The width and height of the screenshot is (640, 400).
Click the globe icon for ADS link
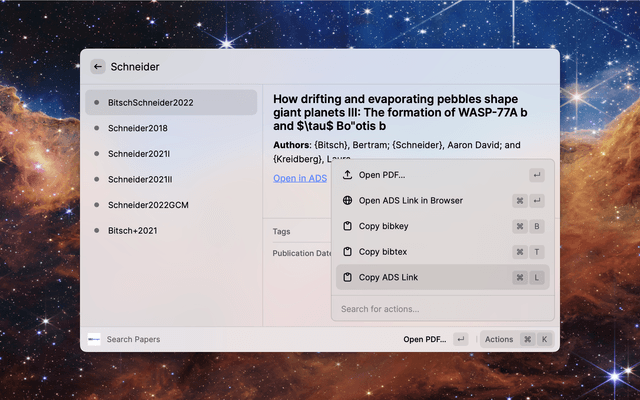[347, 200]
